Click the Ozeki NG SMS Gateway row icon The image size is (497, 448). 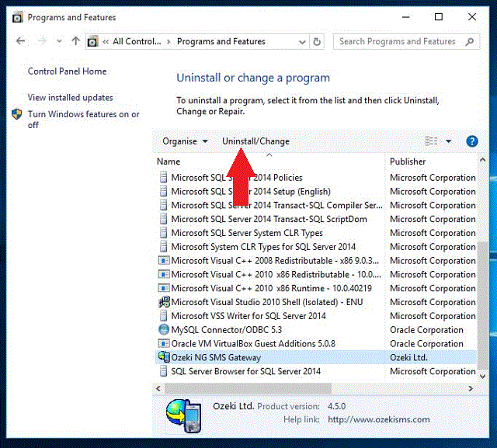[164, 357]
